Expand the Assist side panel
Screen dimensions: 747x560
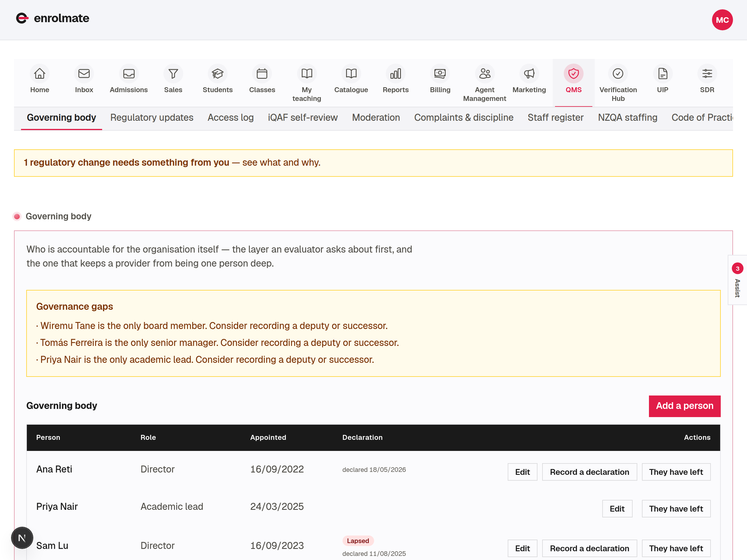(x=737, y=280)
